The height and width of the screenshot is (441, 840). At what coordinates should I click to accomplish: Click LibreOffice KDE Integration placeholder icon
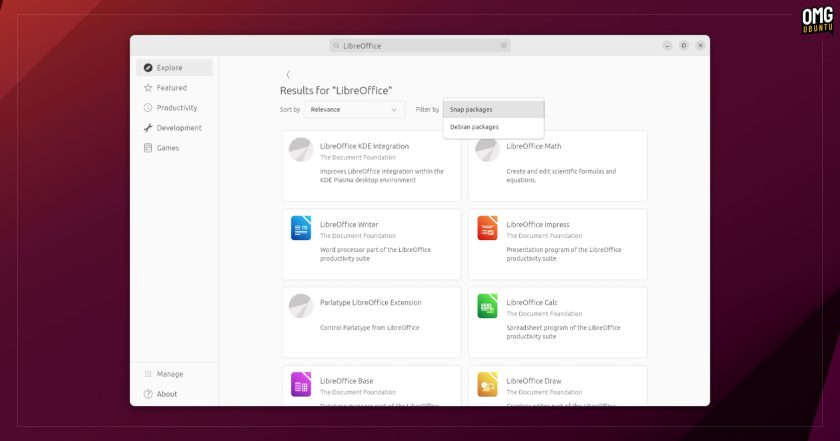point(301,150)
